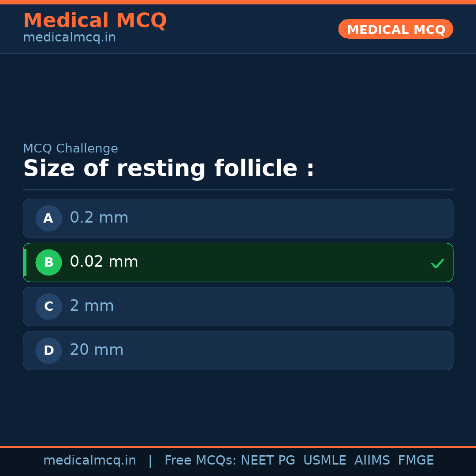Click the circular D option badge
This screenshot has height=476, width=476.
[x=48, y=350]
